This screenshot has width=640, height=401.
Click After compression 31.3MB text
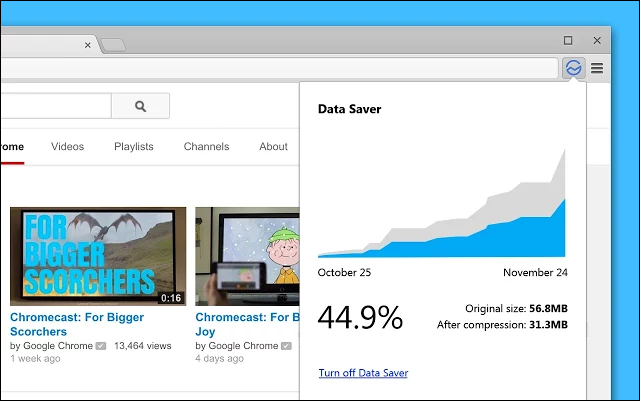pos(502,325)
